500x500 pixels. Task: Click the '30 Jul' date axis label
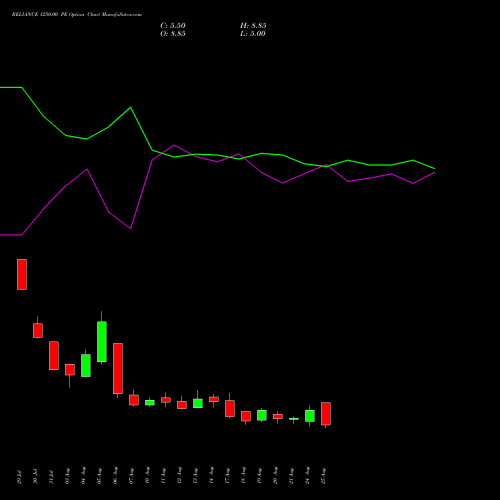tap(35, 476)
